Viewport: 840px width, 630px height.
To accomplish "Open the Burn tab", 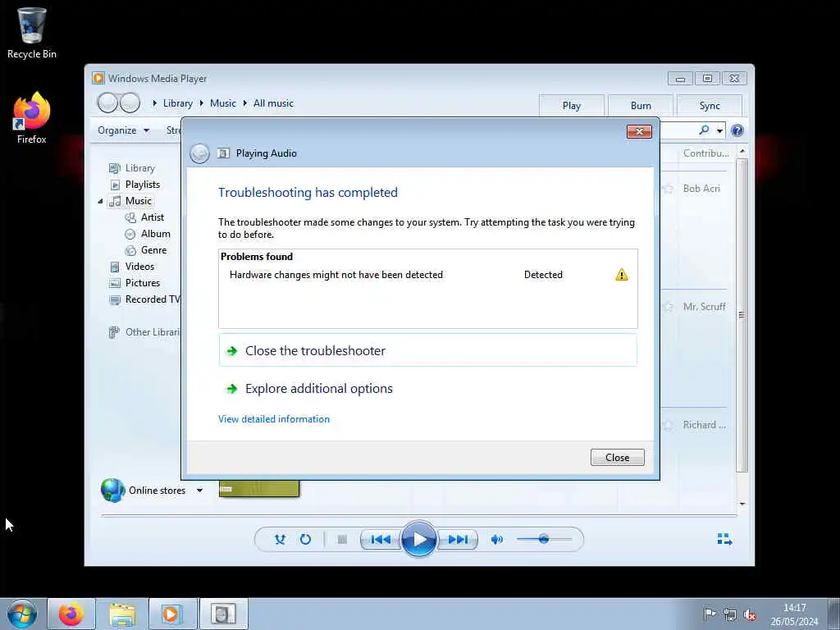I will coord(641,106).
